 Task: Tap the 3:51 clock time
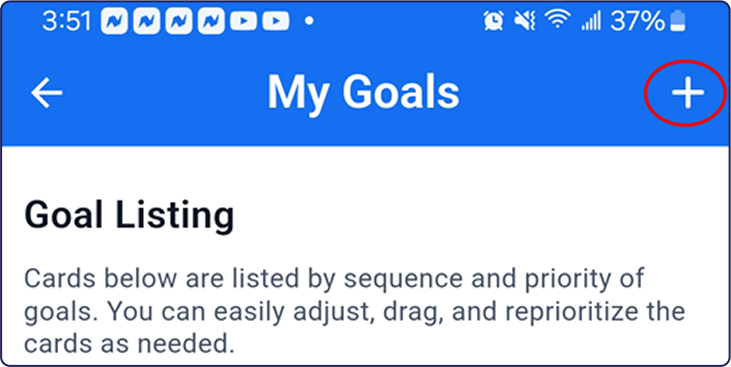click(69, 21)
